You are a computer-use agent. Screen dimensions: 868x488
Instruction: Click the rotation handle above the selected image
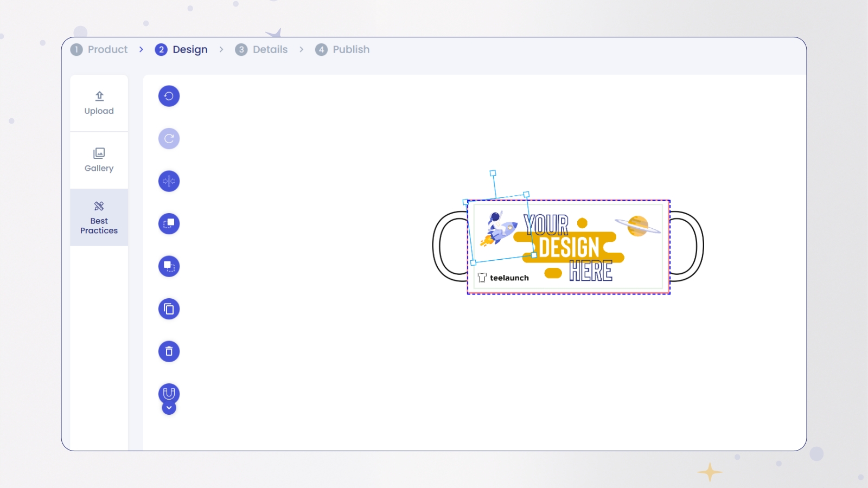click(x=493, y=173)
